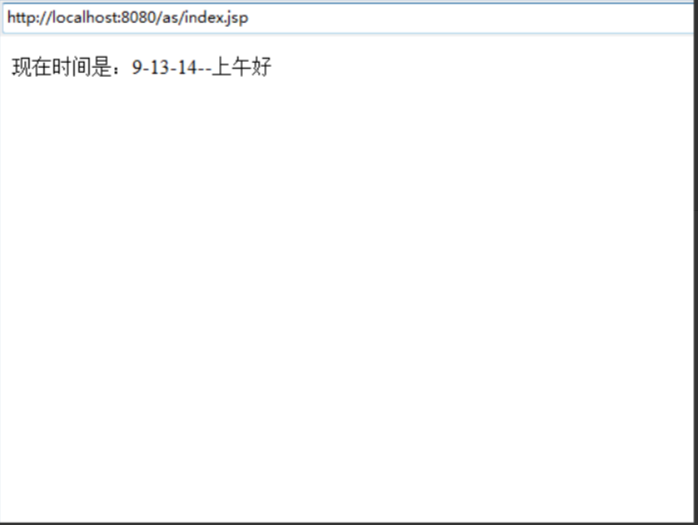Click the double dash before '上午好'
Image resolution: width=698 pixels, height=525 pixels.
pyautogui.click(x=204, y=69)
